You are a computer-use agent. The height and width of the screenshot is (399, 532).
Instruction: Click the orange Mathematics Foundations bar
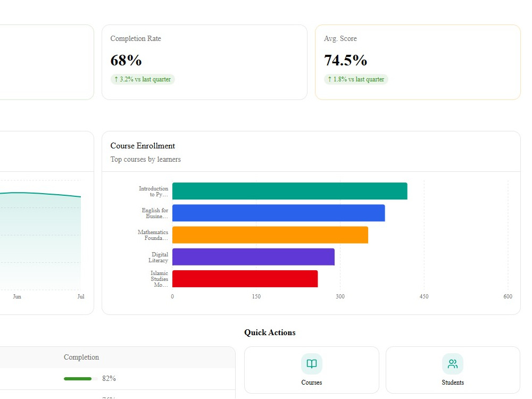pos(270,235)
